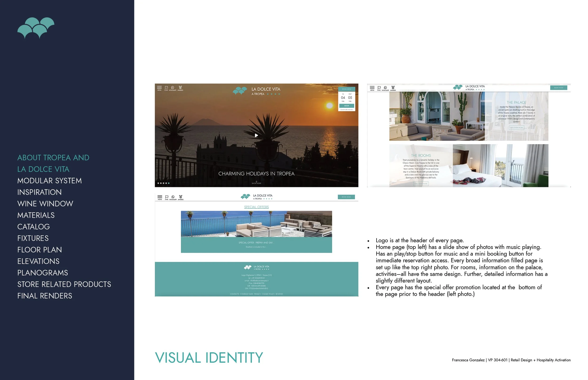The image size is (588, 380).
Task: Open COOKIE POLICY link in teal footer
Action: click(x=268, y=294)
